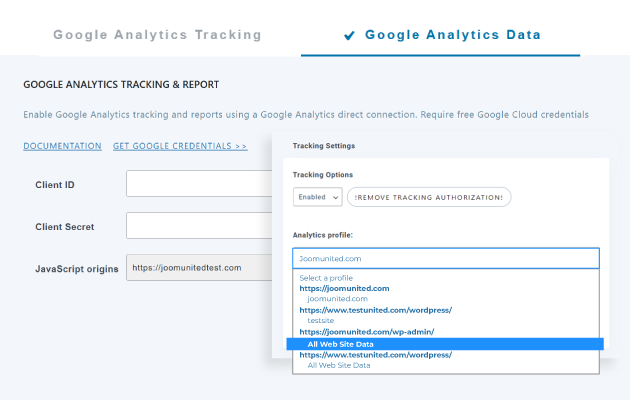630x400 pixels.
Task: Select the JavaScript origins URL field
Action: [198, 268]
